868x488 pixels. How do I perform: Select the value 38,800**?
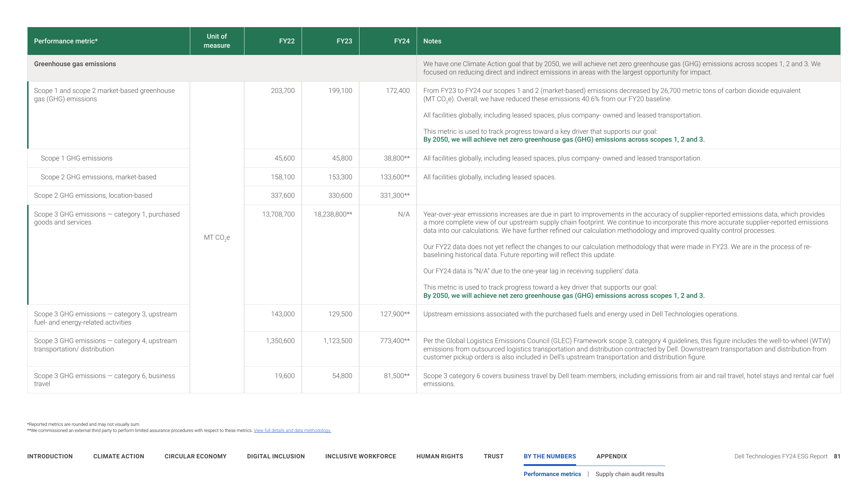[397, 158]
